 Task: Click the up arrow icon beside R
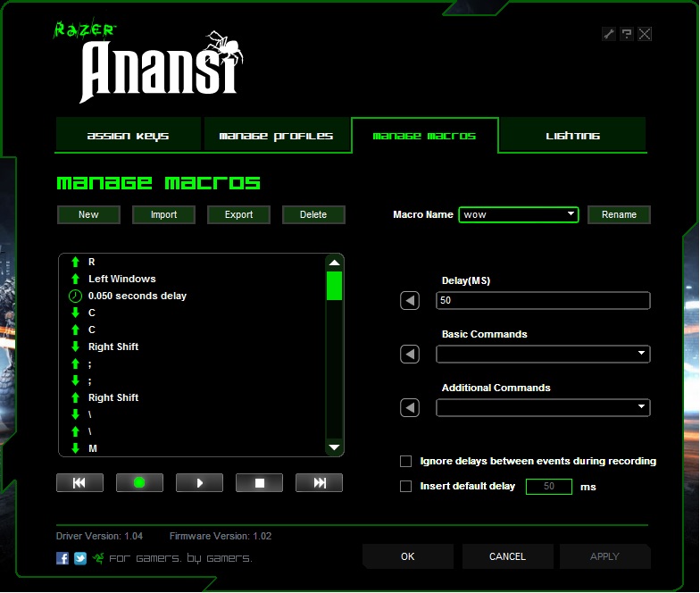click(75, 263)
